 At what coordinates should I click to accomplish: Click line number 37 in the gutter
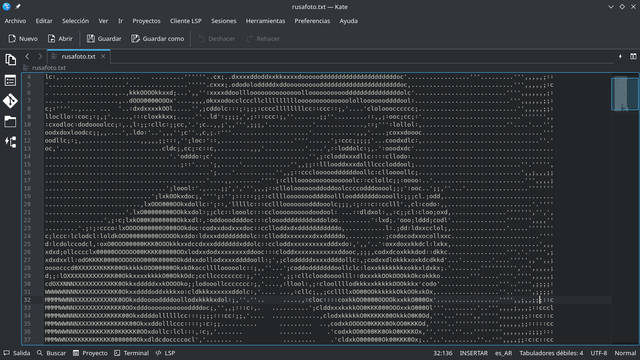pos(27,340)
